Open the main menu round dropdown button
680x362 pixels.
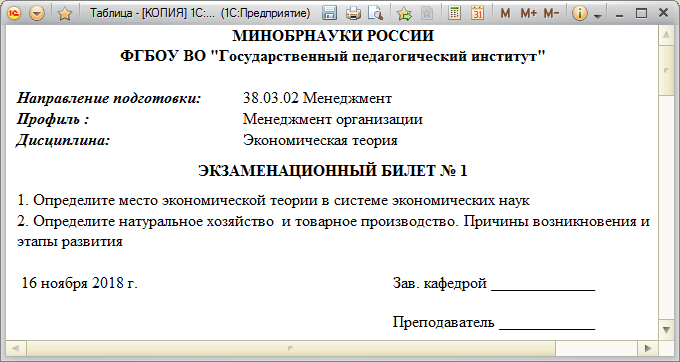pyautogui.click(x=37, y=13)
